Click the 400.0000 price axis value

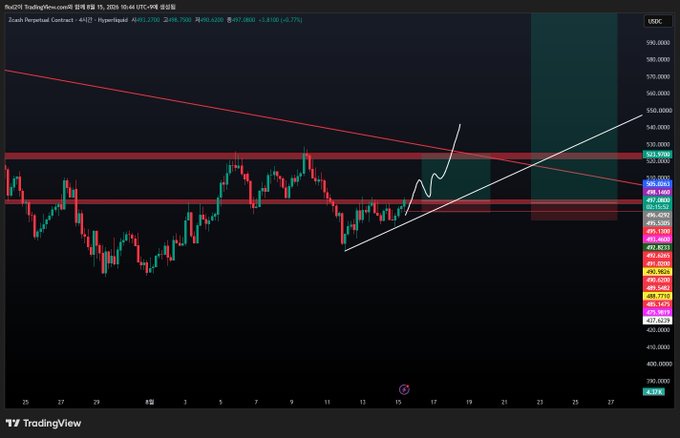658,364
